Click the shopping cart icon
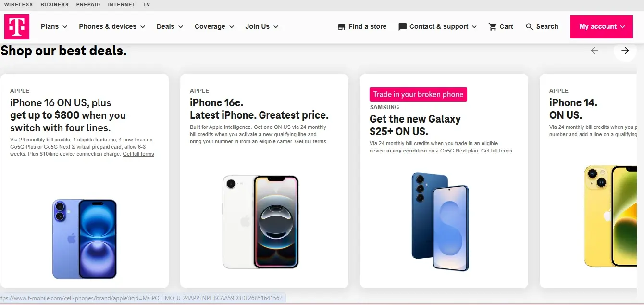This screenshot has width=644, height=305. coord(493,27)
